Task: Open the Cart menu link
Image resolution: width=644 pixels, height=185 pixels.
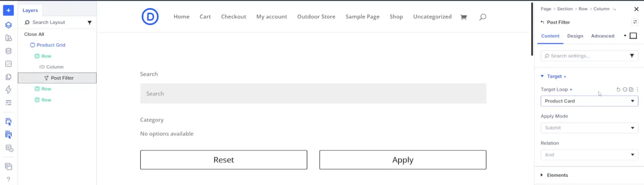Action: point(205,17)
